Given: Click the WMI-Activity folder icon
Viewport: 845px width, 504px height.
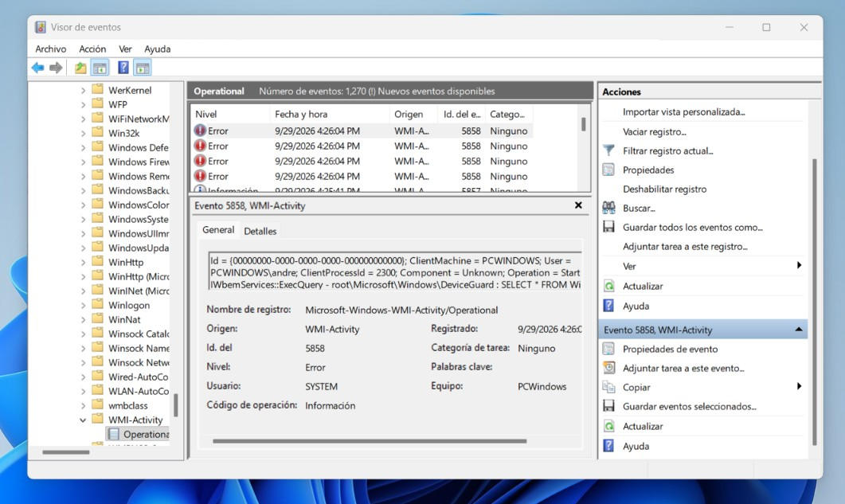Looking at the screenshot, I should [97, 420].
